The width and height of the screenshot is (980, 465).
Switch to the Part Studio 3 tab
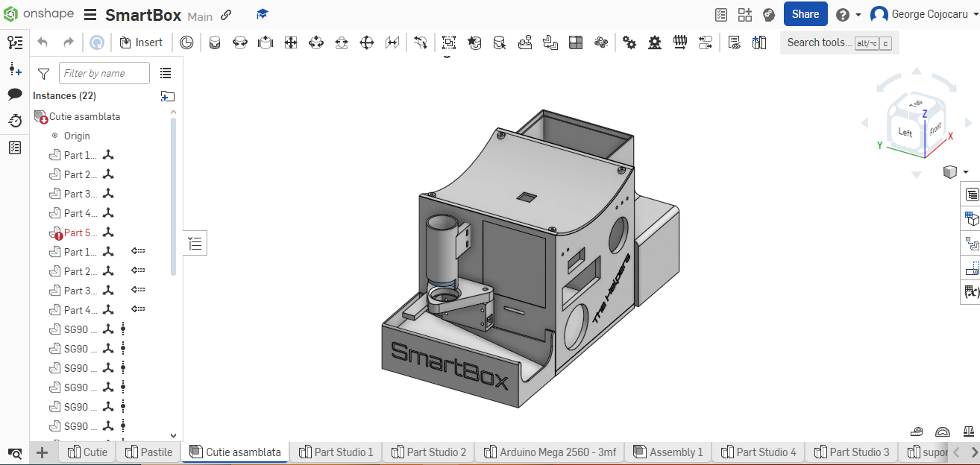point(852,452)
